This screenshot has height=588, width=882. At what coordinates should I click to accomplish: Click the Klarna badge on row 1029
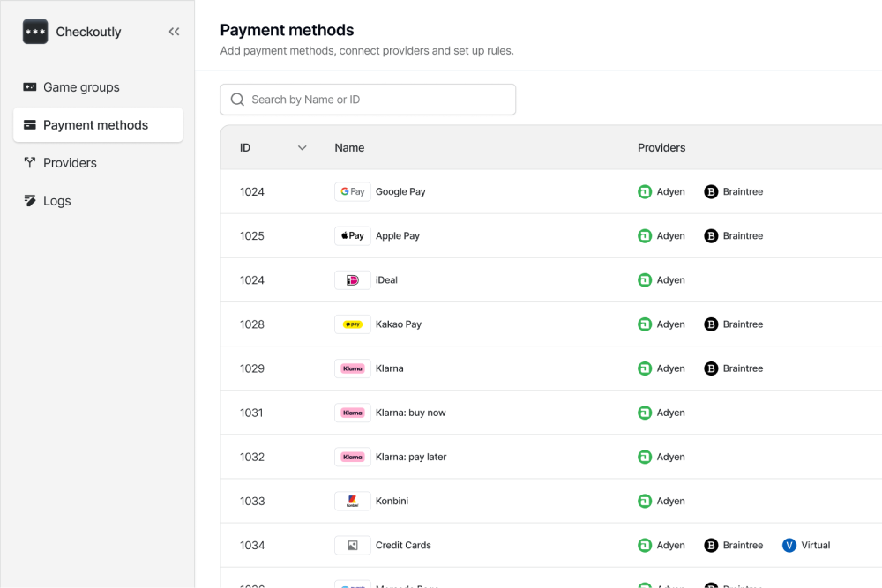[x=353, y=368]
